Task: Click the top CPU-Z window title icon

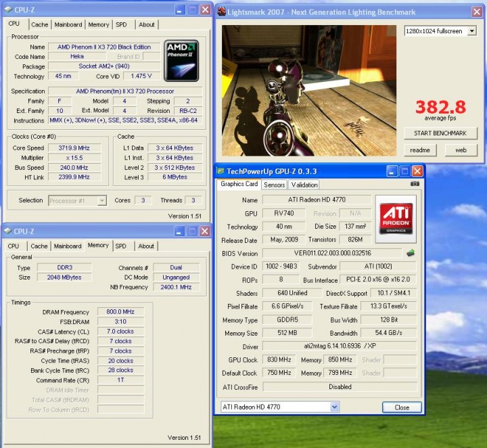Action: pyautogui.click(x=8, y=9)
